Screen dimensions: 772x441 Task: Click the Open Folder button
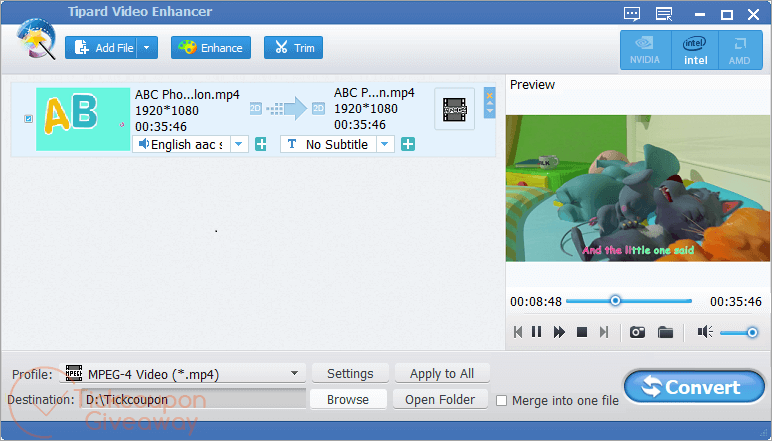coord(440,399)
